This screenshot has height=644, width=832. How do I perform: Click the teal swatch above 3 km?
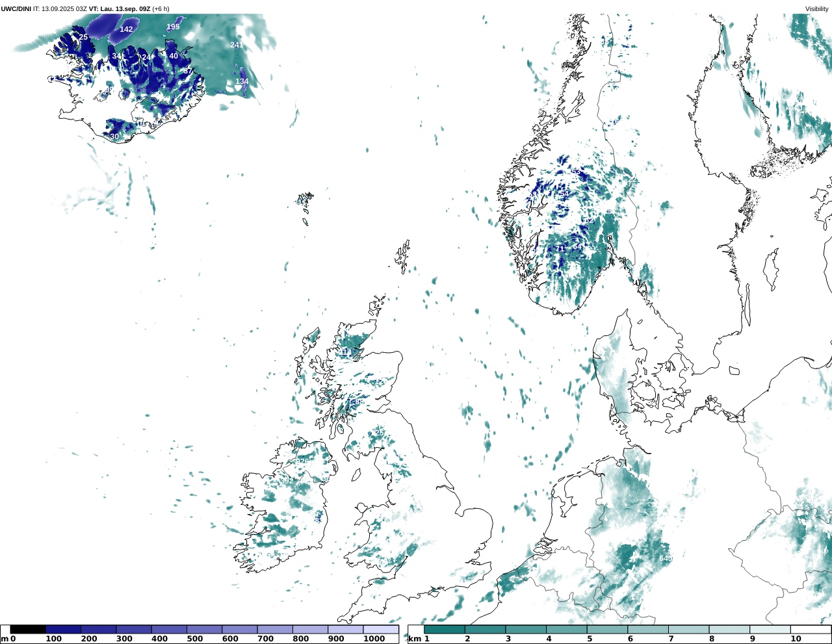tap(526, 629)
